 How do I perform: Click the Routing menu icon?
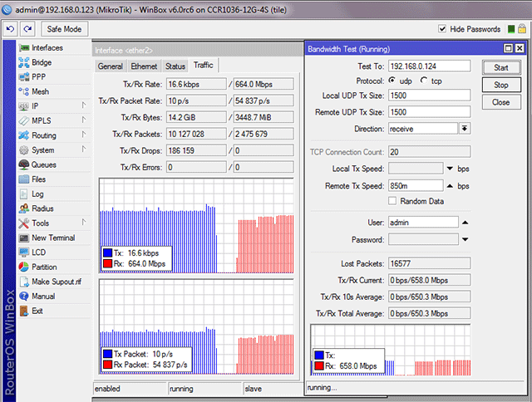pos(24,135)
